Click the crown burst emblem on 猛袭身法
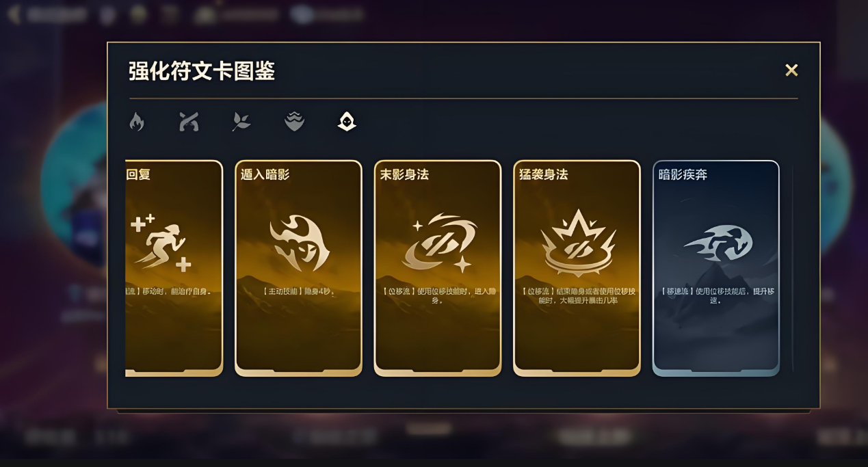868x467 pixels. point(578,243)
